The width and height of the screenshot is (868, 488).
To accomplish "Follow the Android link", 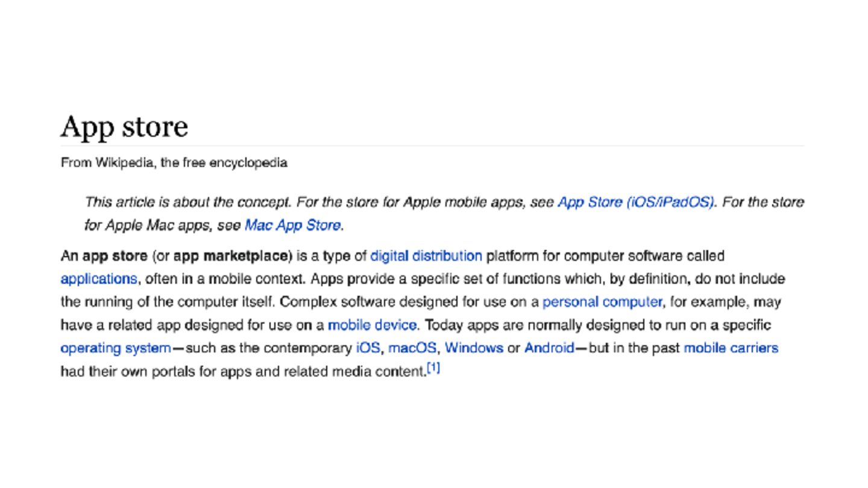I will point(549,348).
